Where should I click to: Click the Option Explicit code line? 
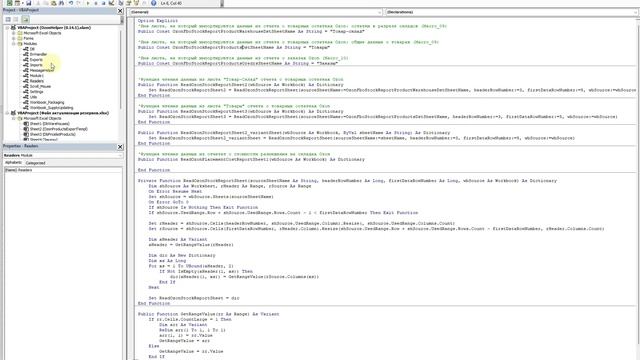[x=158, y=20]
